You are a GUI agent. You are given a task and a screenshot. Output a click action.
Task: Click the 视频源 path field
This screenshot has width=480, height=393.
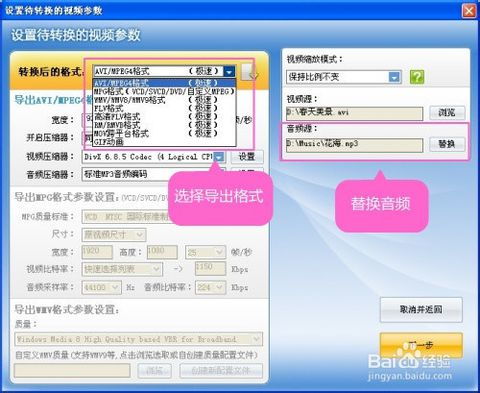[354, 113]
